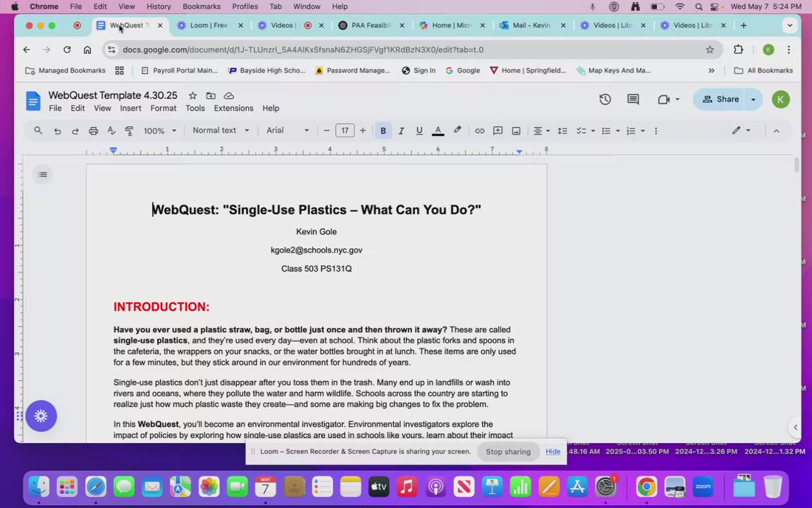Open the Share quick actions arrow
This screenshot has height=508, width=812.
coord(753,99)
